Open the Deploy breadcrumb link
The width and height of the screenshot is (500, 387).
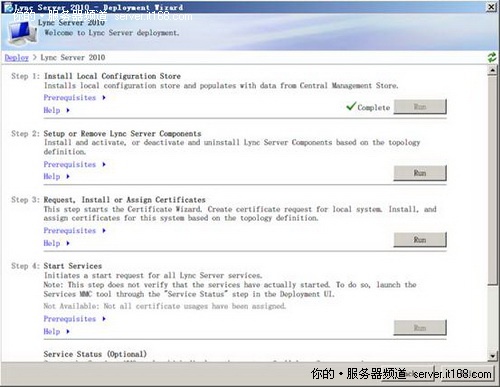[x=16, y=58]
